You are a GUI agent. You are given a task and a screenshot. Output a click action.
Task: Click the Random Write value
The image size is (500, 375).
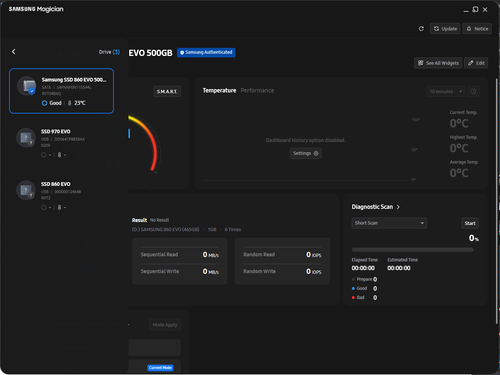point(314,271)
